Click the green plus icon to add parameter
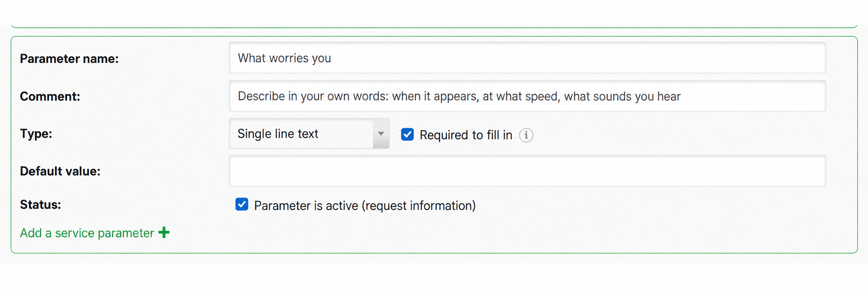 coord(164,232)
